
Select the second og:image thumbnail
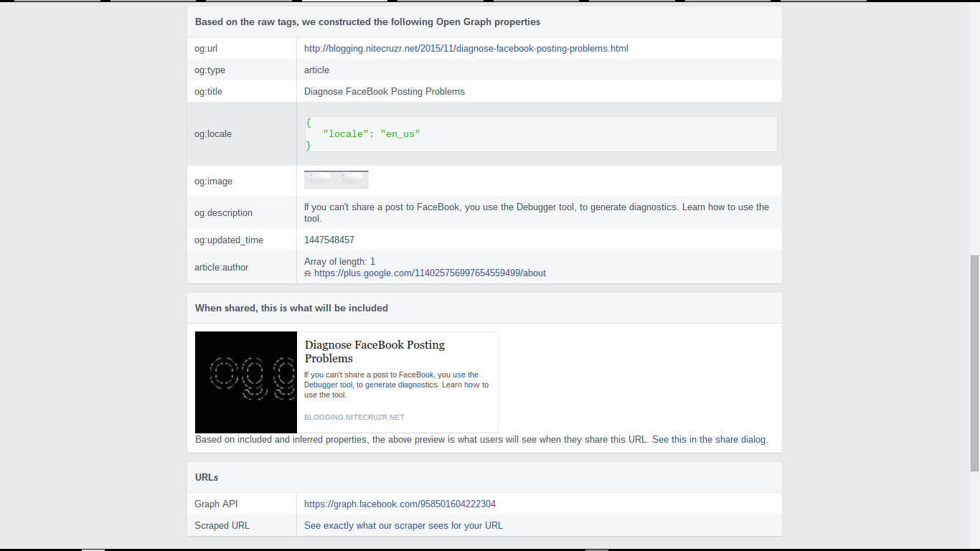tap(352, 179)
